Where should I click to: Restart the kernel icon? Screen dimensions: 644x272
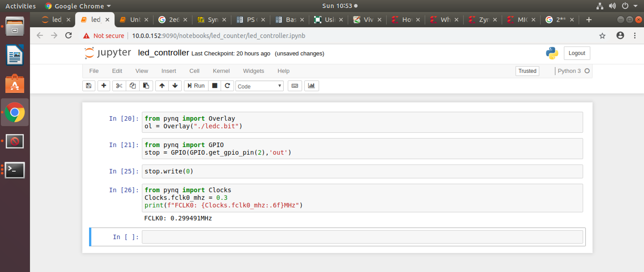[x=227, y=86]
